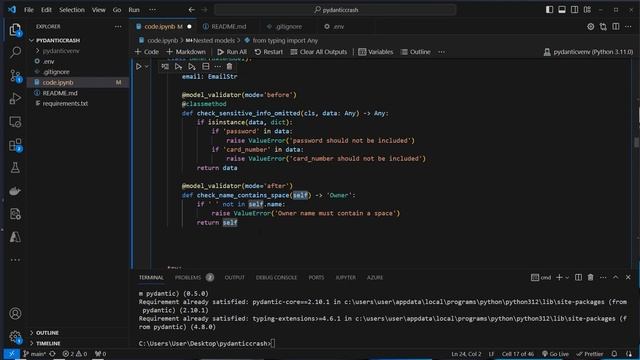The width and height of the screenshot is (640, 360).
Task: Open the Source Control view
Action: [15, 75]
